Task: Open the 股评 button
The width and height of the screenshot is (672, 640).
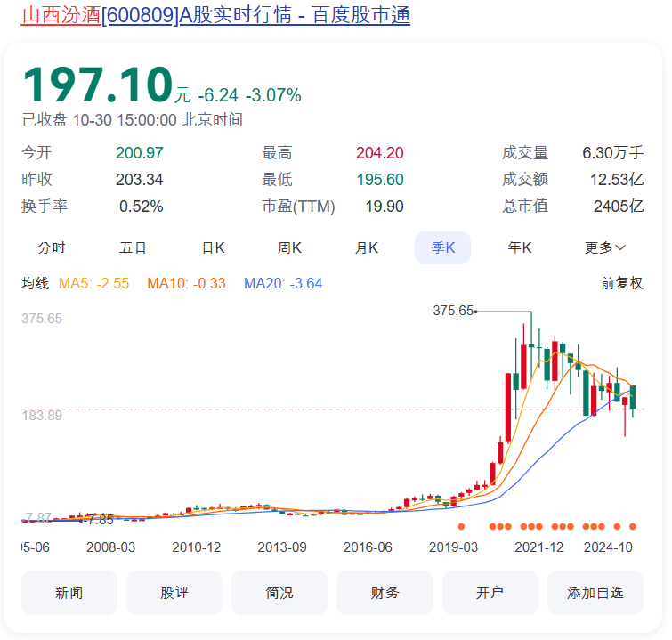Action: click(174, 593)
